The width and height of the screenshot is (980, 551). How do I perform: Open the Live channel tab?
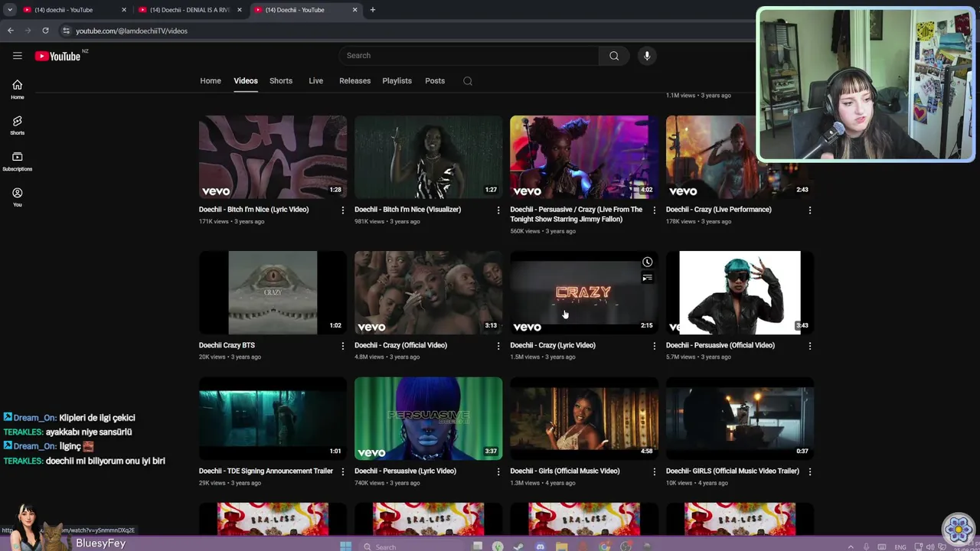pyautogui.click(x=315, y=81)
